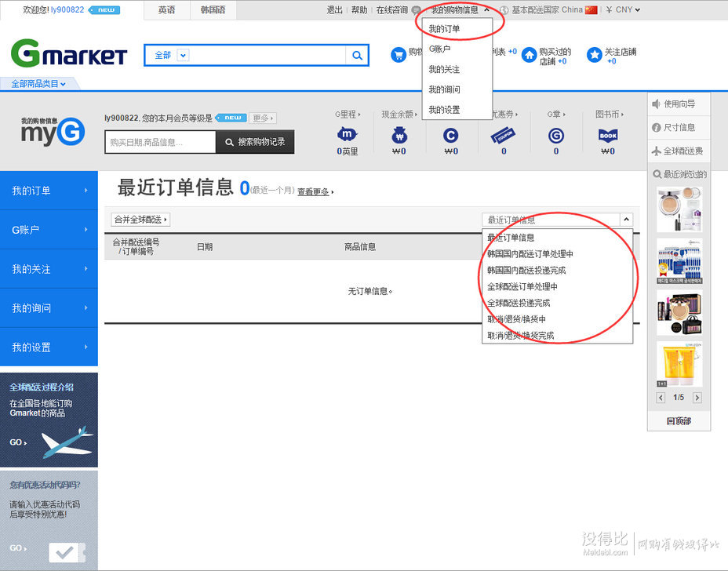Click the 关注店铺 star icon
Screen dimensions: 728x571
pyautogui.click(x=595, y=55)
